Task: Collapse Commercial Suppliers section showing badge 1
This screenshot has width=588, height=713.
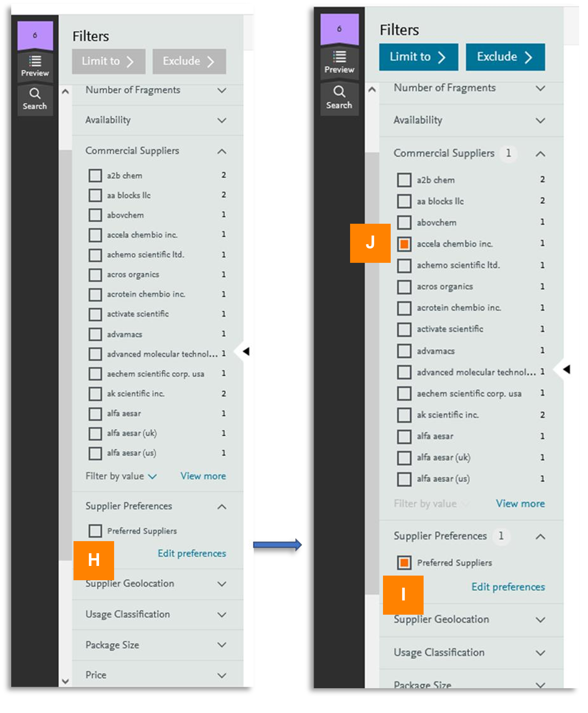Action: click(x=540, y=154)
